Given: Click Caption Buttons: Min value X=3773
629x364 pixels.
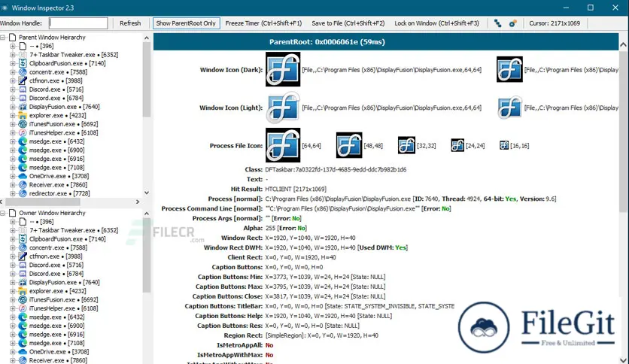Looking at the screenshot, I should [325, 277].
